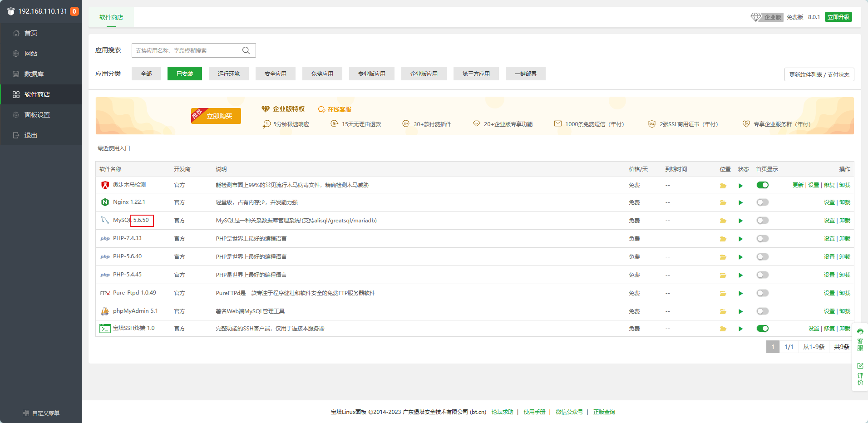Enable homepage display toggle for PHP-5.6.40

762,257
